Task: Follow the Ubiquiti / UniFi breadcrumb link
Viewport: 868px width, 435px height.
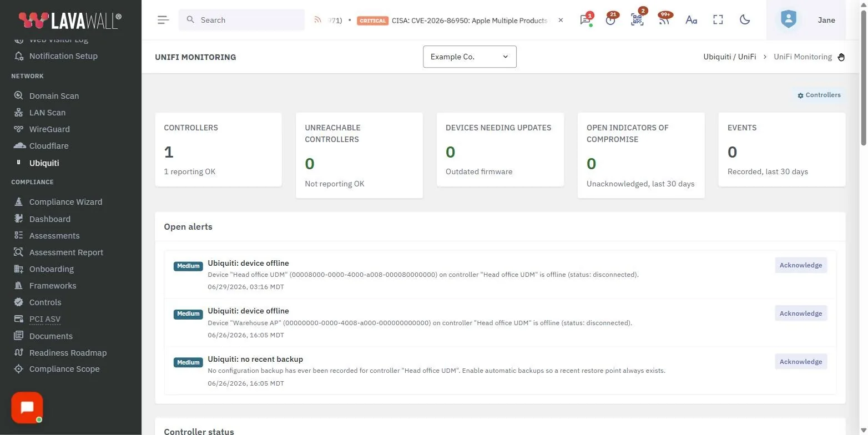Action: click(729, 57)
